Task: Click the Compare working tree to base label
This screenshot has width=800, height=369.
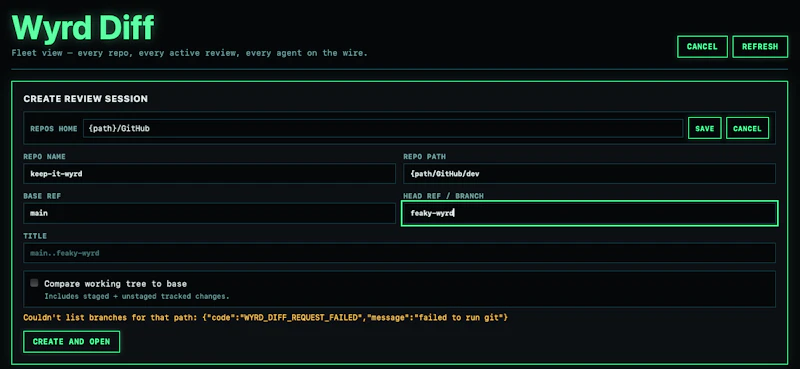Action: tap(115, 284)
